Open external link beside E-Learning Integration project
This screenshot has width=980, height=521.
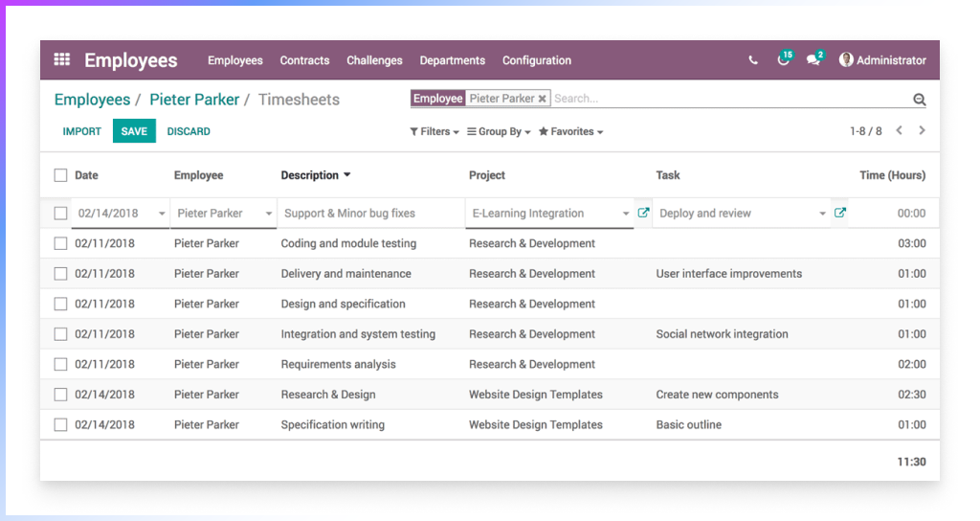click(x=643, y=214)
